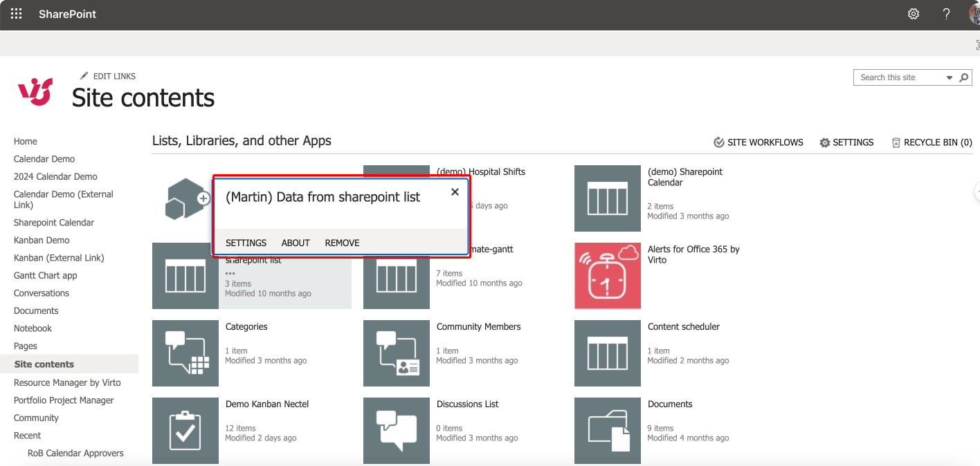Open Resource Manager by Virto link
The image size is (980, 466).
click(67, 382)
